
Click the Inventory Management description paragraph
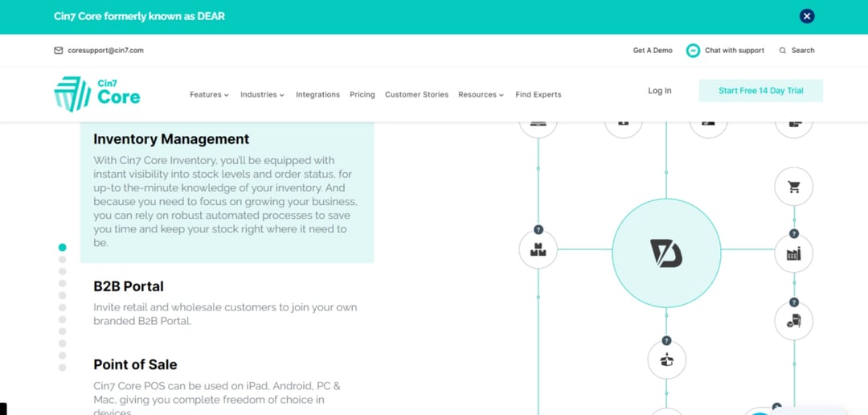coord(225,201)
